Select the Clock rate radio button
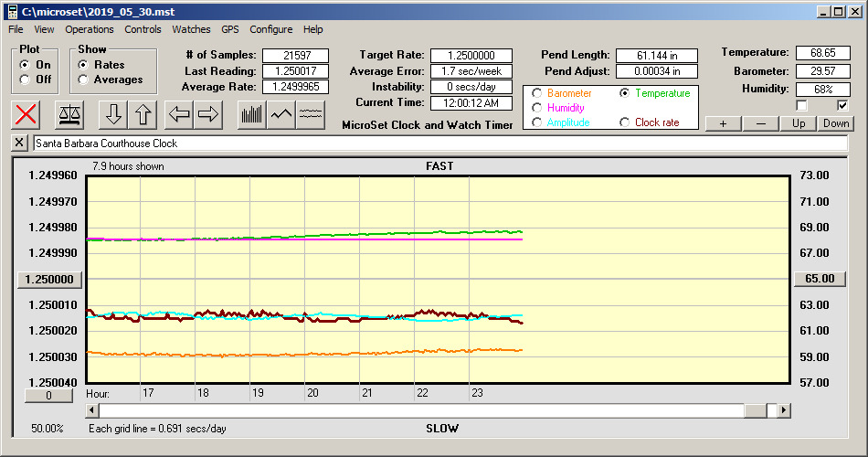This screenshot has height=457, width=868. (624, 122)
